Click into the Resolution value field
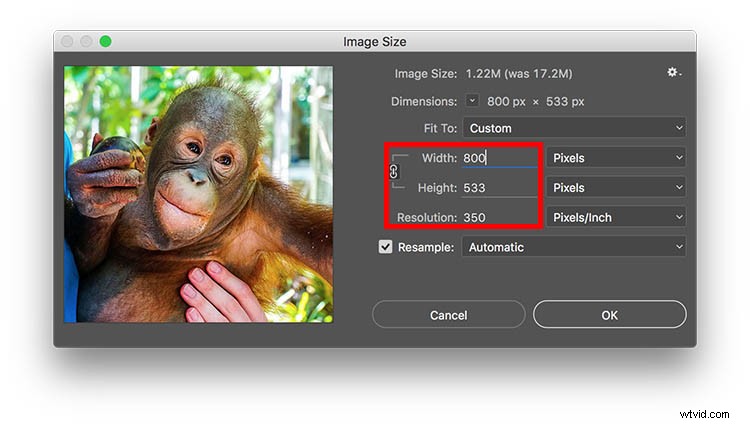The height and width of the screenshot is (424, 750). click(x=500, y=217)
